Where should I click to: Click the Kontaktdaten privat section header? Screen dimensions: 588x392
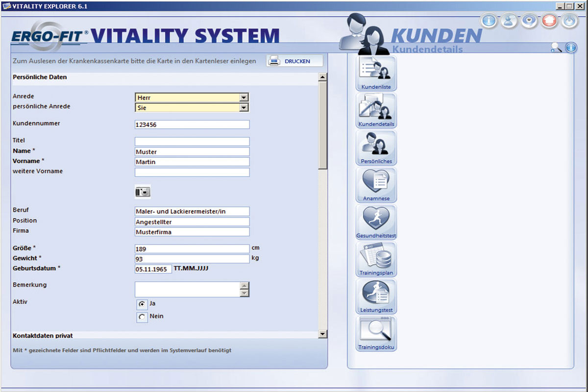[x=43, y=336]
